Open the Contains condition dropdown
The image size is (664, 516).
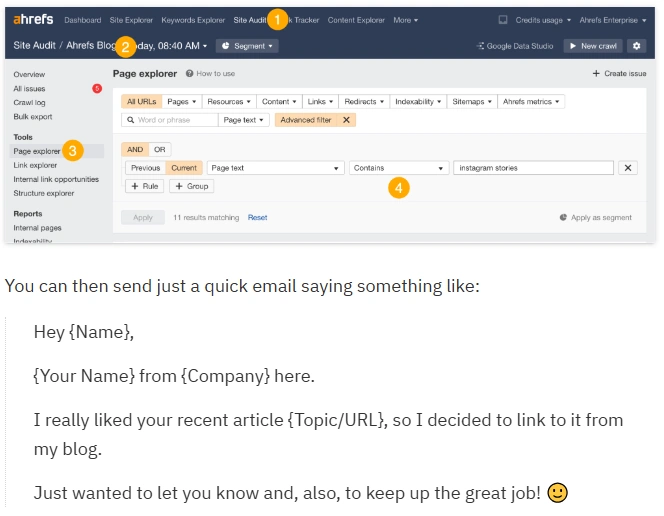point(399,168)
